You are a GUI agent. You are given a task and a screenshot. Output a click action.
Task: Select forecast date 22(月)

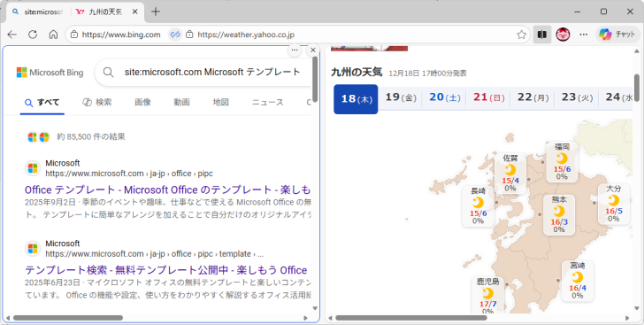(x=533, y=97)
